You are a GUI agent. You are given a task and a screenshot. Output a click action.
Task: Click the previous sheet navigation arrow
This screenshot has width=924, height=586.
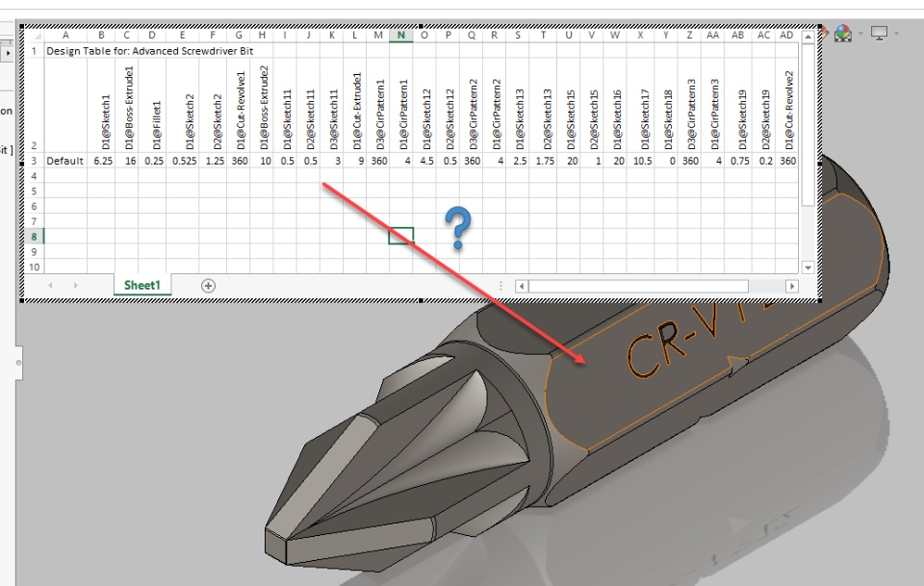tap(50, 286)
